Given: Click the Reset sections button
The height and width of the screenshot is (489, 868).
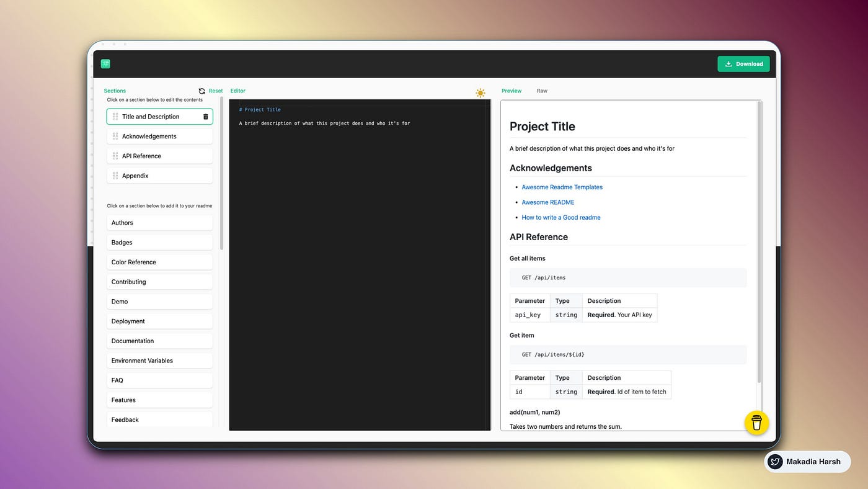Looking at the screenshot, I should pyautogui.click(x=211, y=91).
